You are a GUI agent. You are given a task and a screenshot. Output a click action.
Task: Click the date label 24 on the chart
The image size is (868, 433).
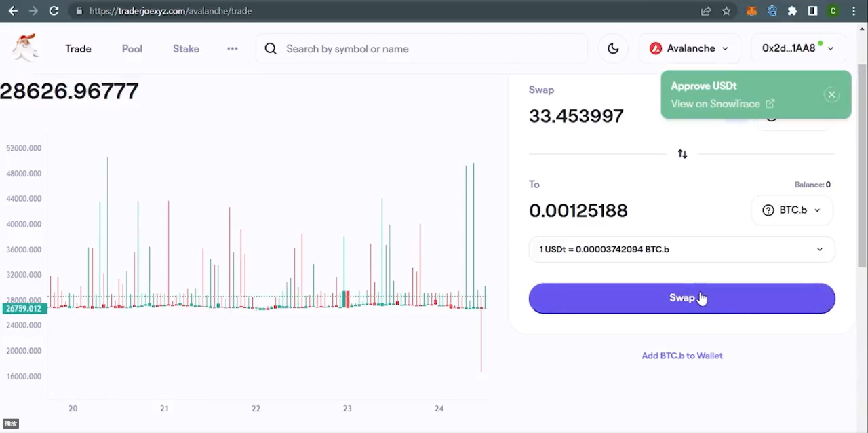(439, 409)
